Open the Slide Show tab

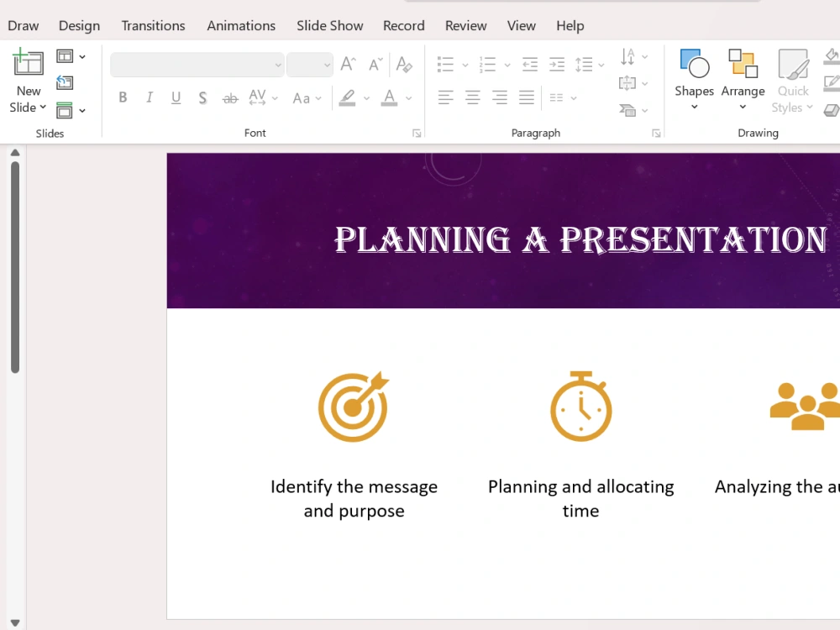pos(330,26)
